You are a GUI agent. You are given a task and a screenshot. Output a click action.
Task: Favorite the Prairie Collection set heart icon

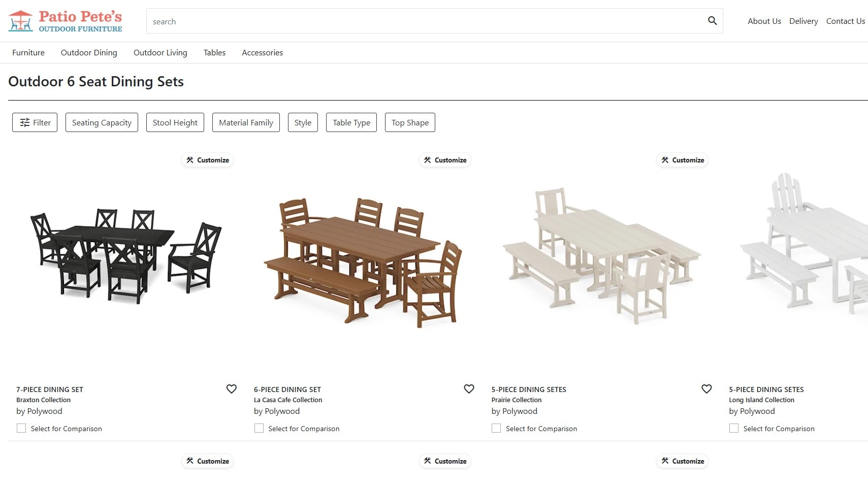point(706,389)
